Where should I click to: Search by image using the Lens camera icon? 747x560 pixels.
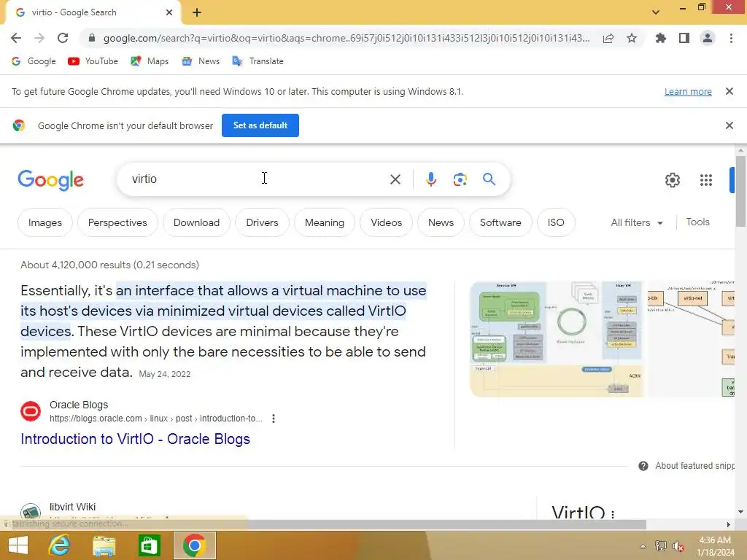(x=460, y=179)
